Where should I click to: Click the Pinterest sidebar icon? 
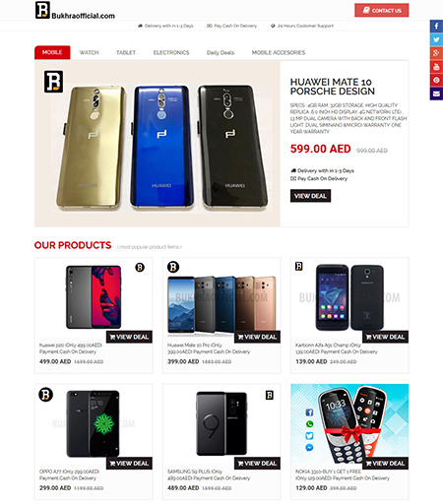coord(436,80)
